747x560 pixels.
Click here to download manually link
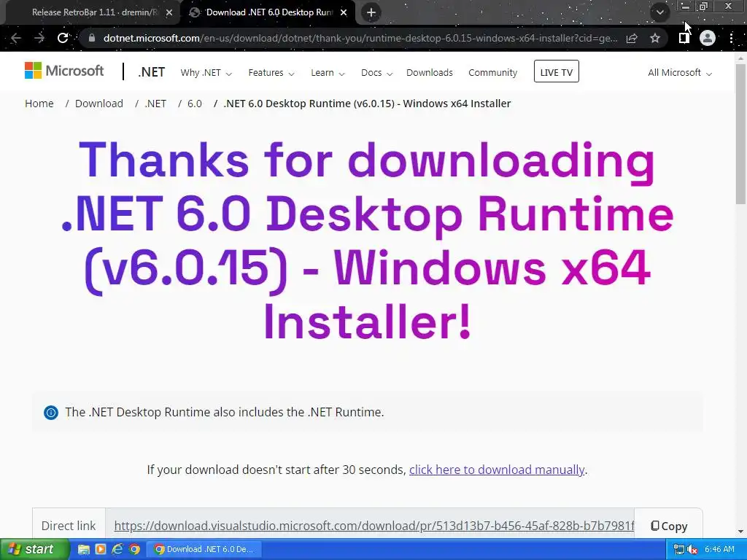click(496, 470)
